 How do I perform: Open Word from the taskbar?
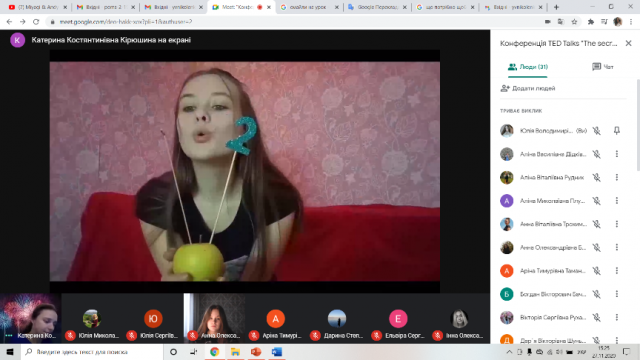[277, 352]
